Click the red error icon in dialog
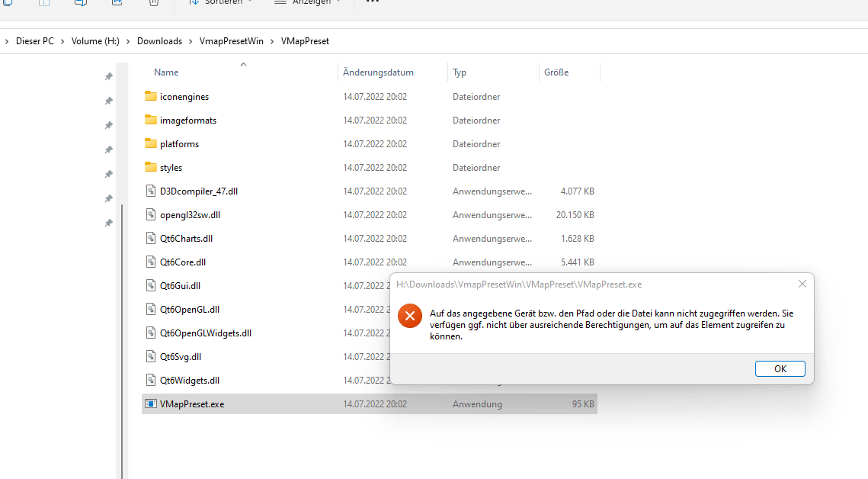Viewport: 868px width, 479px height. tap(410, 316)
